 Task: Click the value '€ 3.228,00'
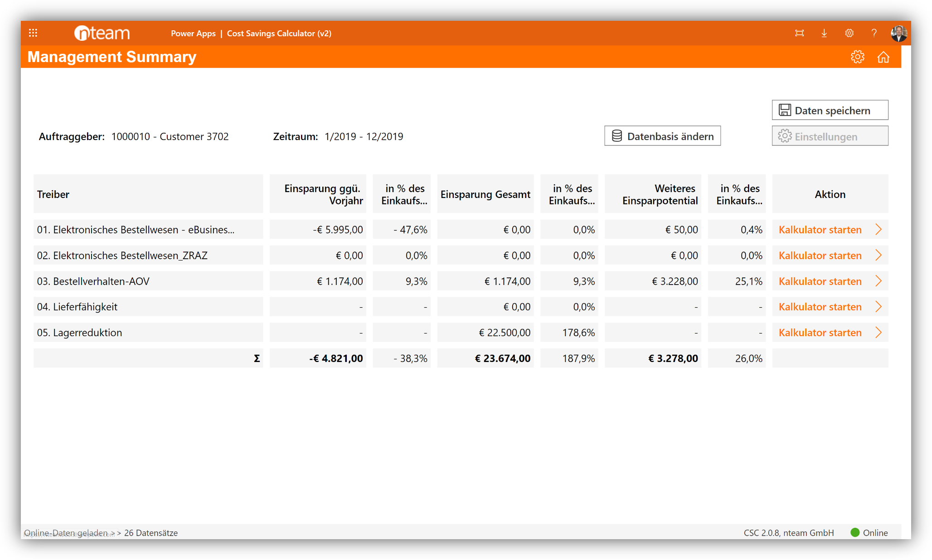[x=675, y=281]
